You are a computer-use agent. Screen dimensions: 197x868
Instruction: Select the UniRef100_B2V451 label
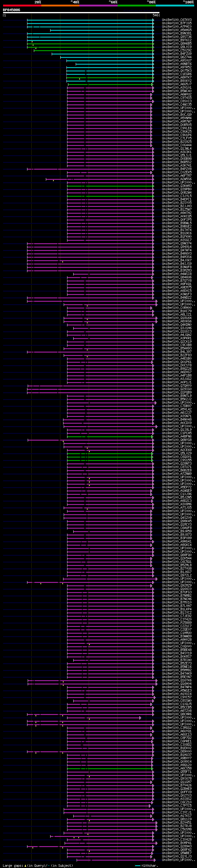[x=177, y=822]
